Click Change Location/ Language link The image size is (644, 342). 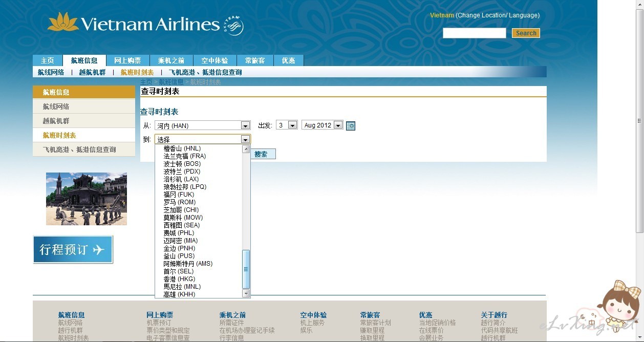click(498, 15)
